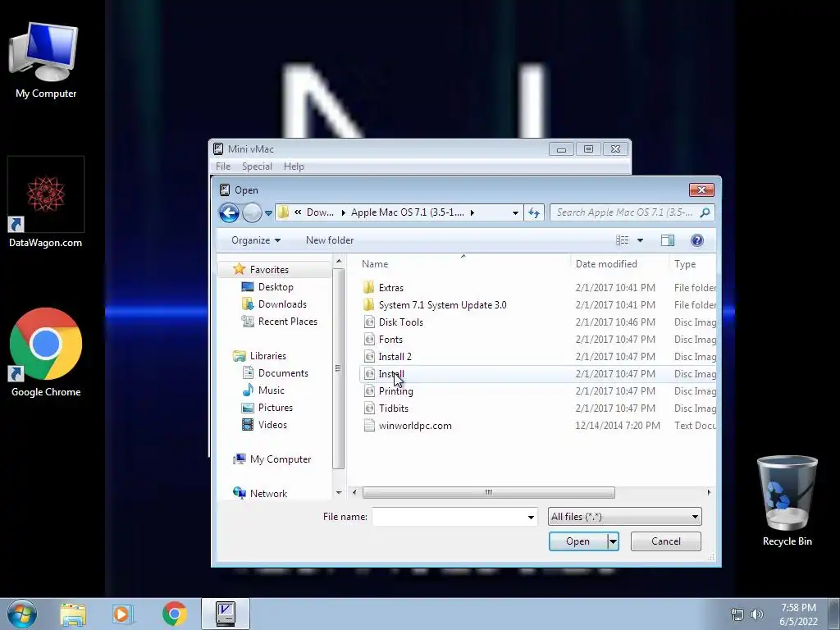
Task: Open the Windows Start menu
Action: click(x=22, y=614)
